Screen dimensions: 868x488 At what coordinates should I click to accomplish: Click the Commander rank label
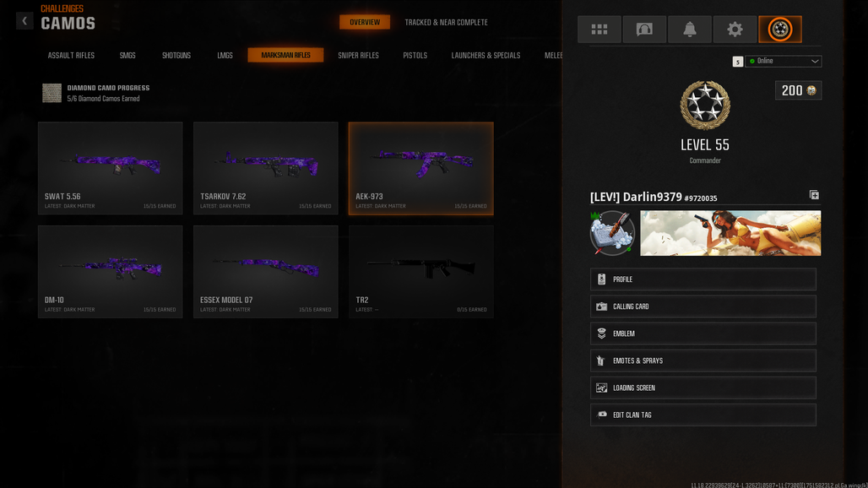(705, 160)
